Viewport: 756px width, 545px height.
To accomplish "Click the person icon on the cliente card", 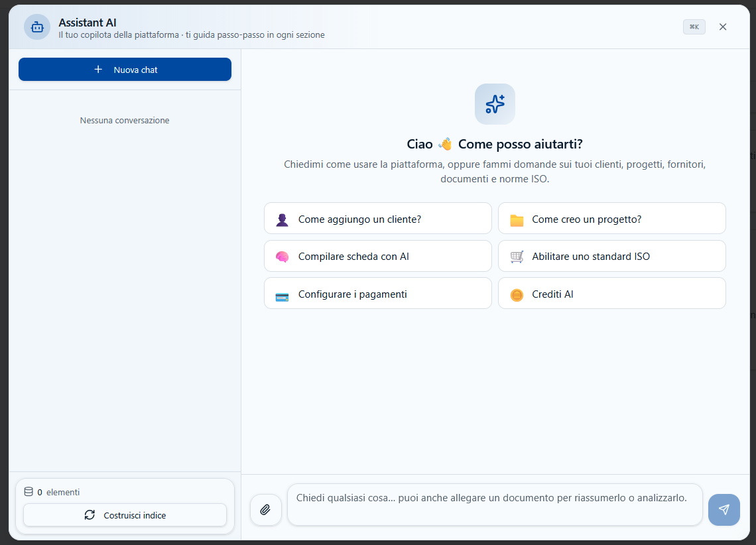I will pyautogui.click(x=282, y=219).
